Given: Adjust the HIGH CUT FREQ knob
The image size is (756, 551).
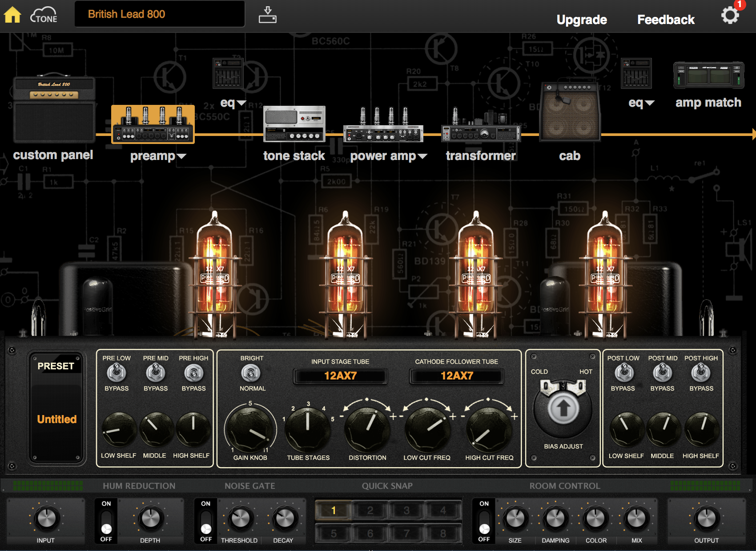Looking at the screenshot, I should 489,430.
